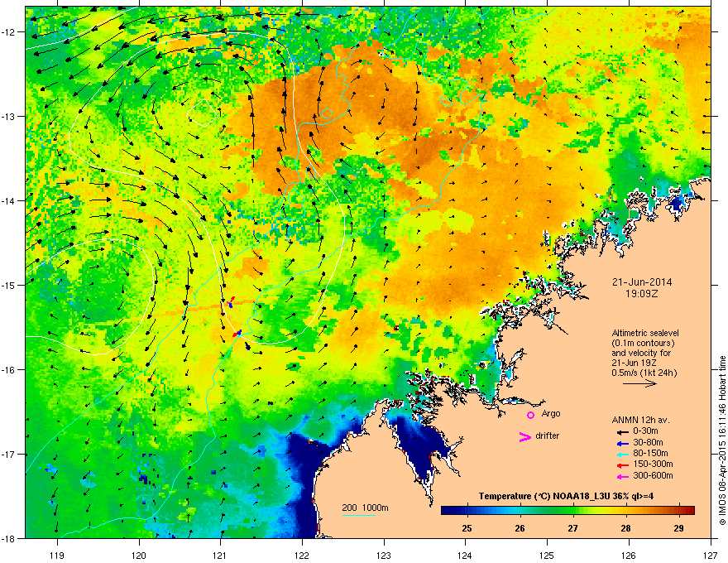Viewport: 728px width, 563px height.
Task: Click the 29 label under the color bar
Action: tap(679, 528)
